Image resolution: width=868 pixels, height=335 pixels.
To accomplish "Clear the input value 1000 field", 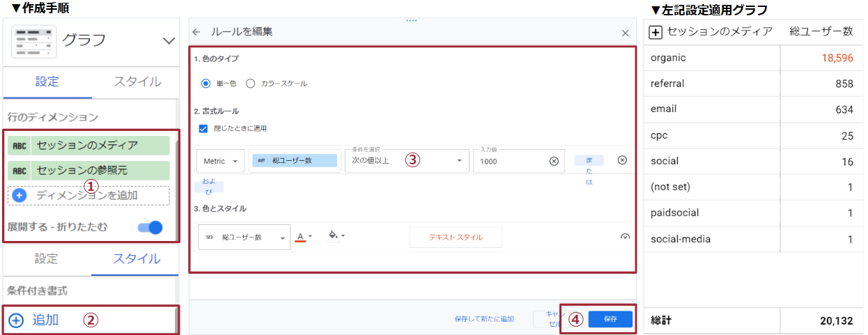I will 554,161.
